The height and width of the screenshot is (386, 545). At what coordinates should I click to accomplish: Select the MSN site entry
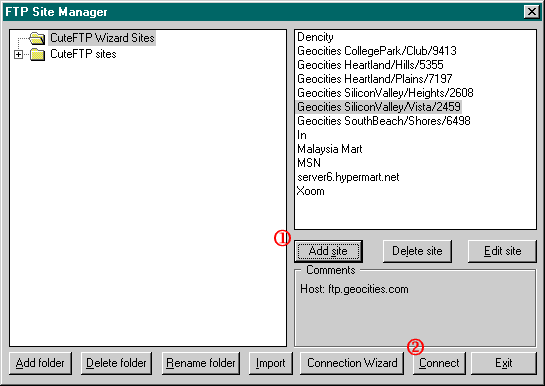[309, 163]
